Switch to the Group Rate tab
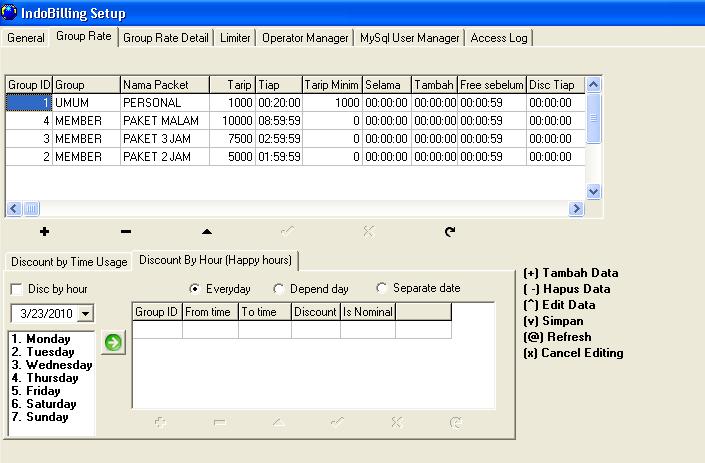 point(84,36)
